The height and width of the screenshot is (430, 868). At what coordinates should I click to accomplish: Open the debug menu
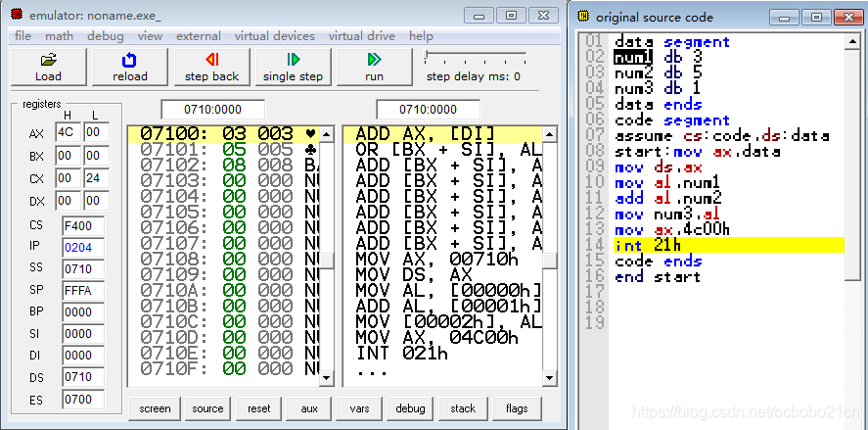tap(105, 36)
